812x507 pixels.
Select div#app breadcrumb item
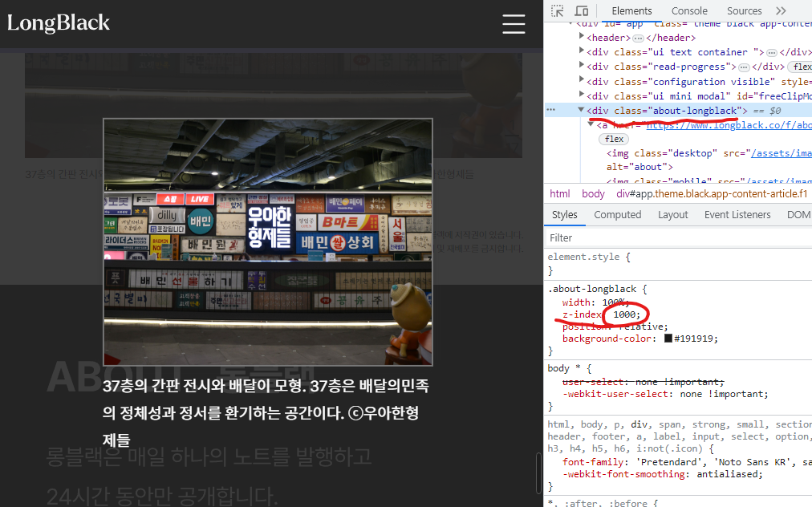[x=712, y=193]
